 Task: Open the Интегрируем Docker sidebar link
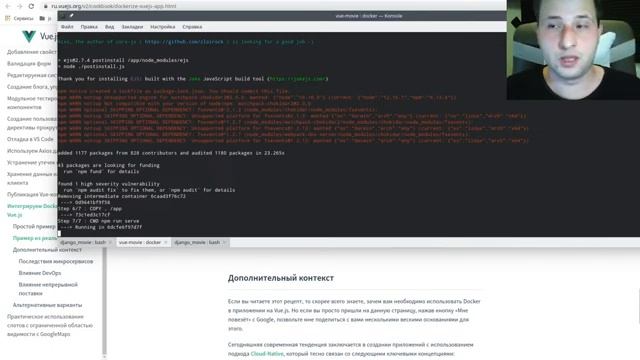31,210
